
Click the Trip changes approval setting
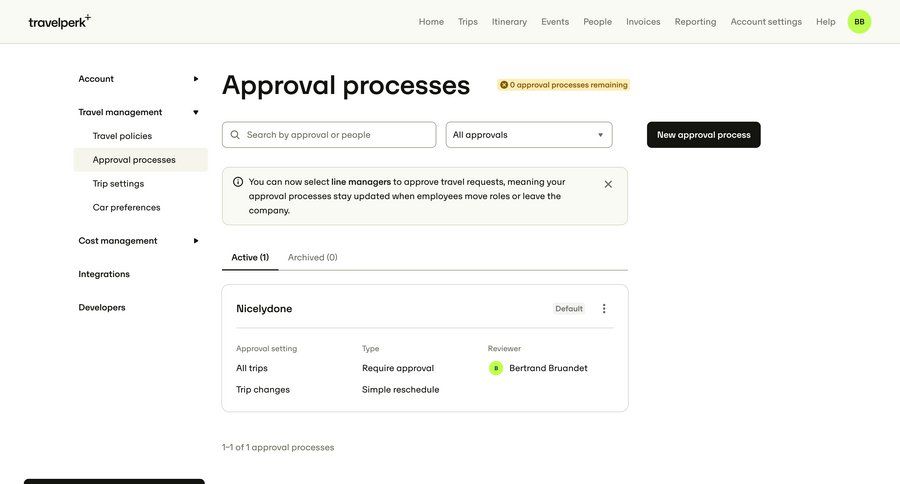click(263, 390)
